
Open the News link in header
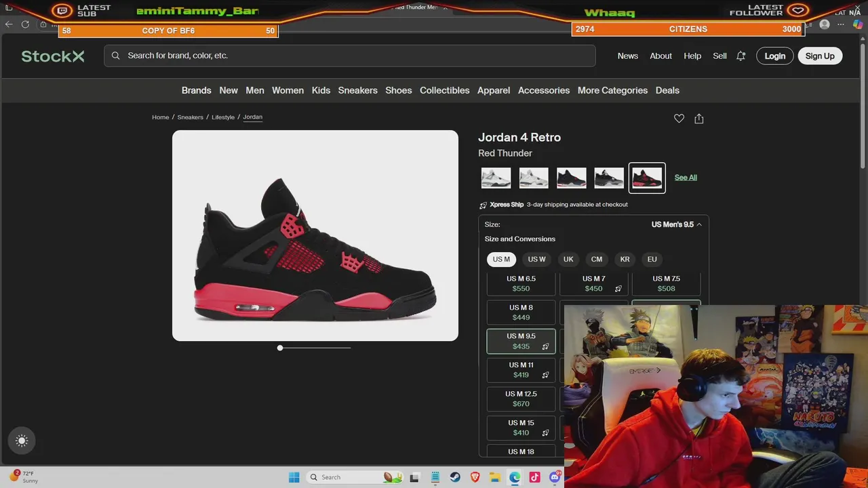[x=628, y=56]
